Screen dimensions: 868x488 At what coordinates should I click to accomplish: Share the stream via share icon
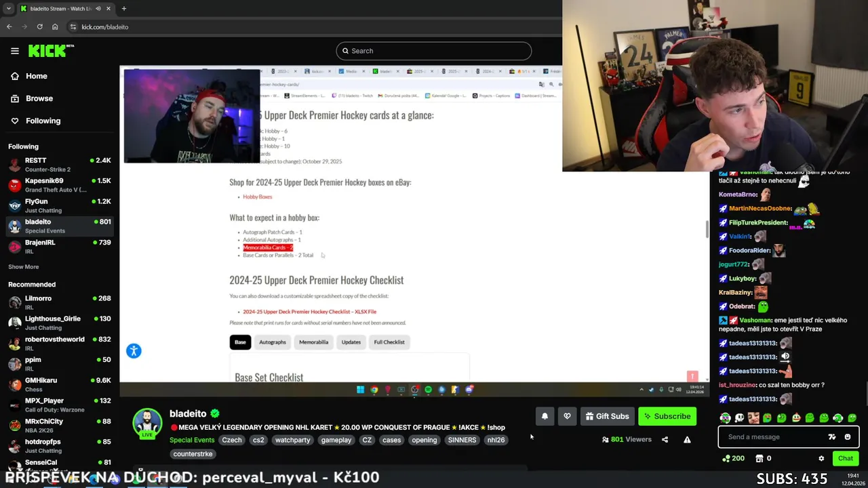pos(665,439)
